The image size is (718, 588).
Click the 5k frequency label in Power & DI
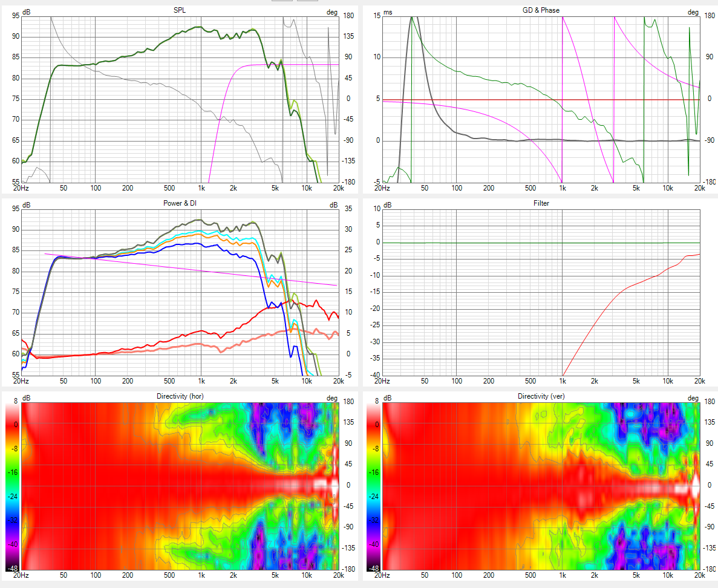pyautogui.click(x=275, y=381)
